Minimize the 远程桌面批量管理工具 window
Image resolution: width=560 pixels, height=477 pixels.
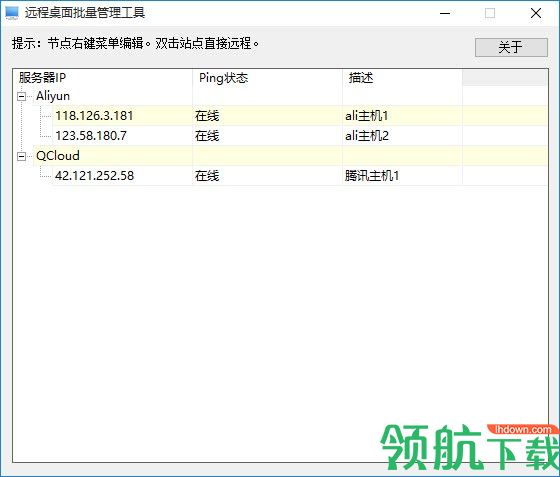(x=445, y=14)
